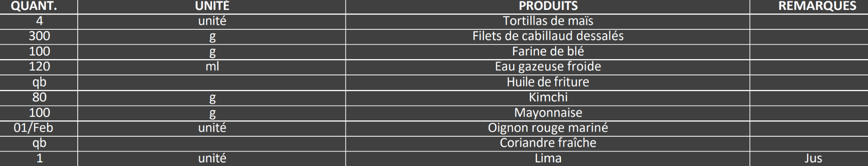Select the QUANT. column header
The image size is (868, 166).
point(39,6)
